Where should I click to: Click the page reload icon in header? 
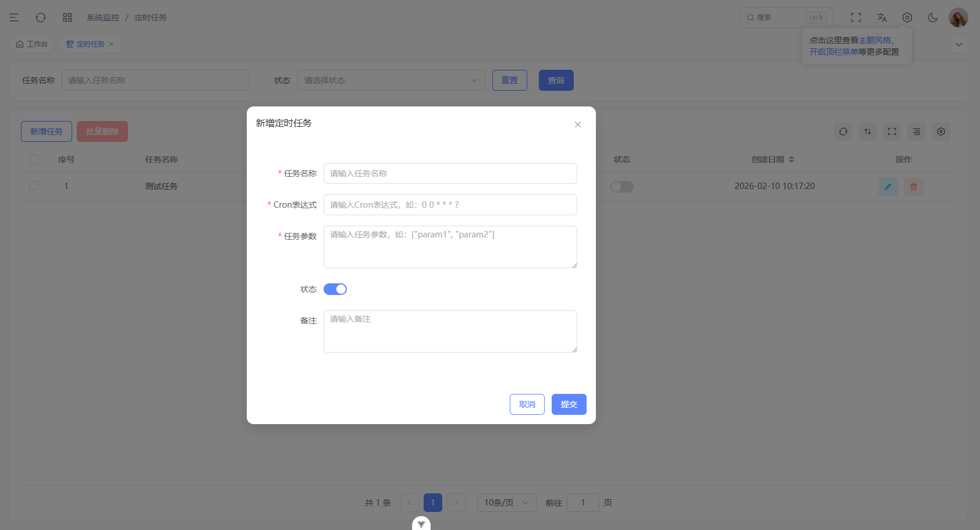coord(41,17)
